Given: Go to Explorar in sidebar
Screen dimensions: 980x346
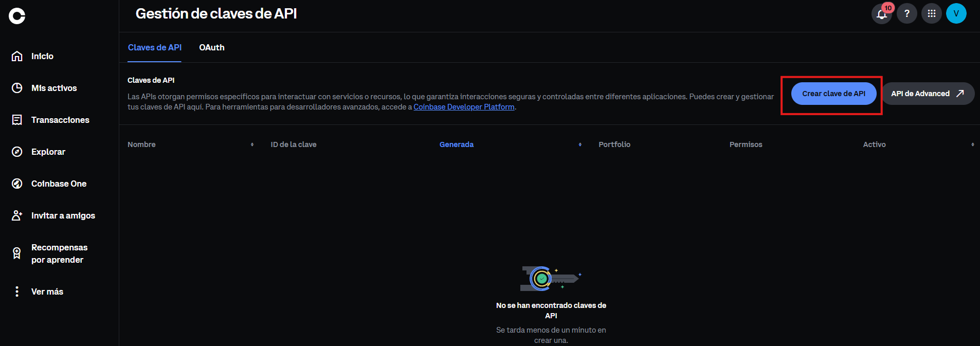Looking at the screenshot, I should [x=48, y=152].
